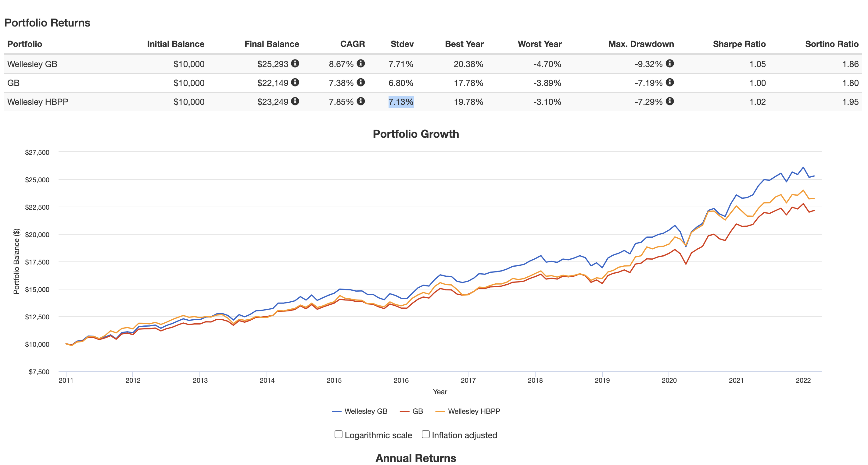868x465 pixels.
Task: Click blue Wellesley GB legend swatch
Action: point(337,411)
